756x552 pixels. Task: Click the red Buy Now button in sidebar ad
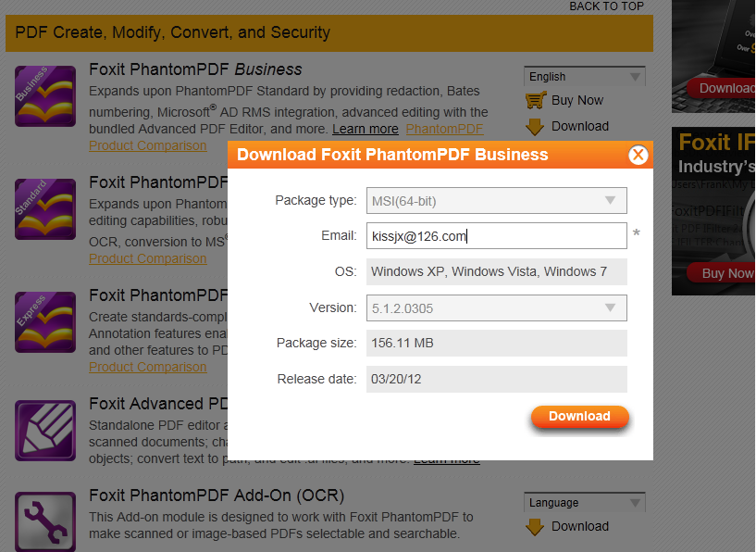(x=726, y=273)
